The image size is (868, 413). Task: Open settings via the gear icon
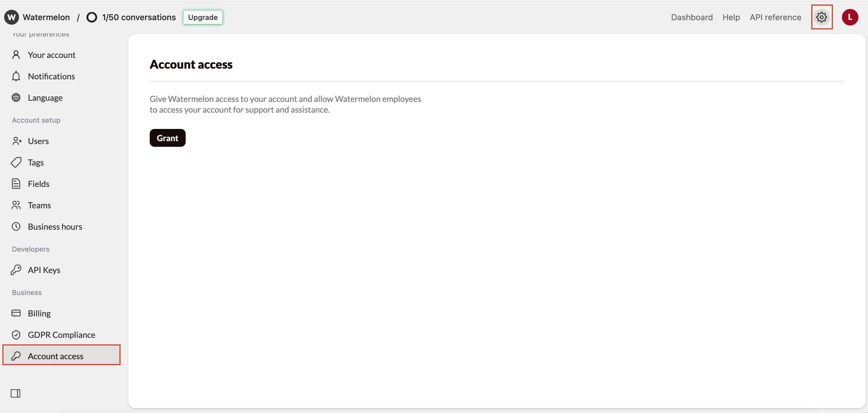[x=821, y=17]
